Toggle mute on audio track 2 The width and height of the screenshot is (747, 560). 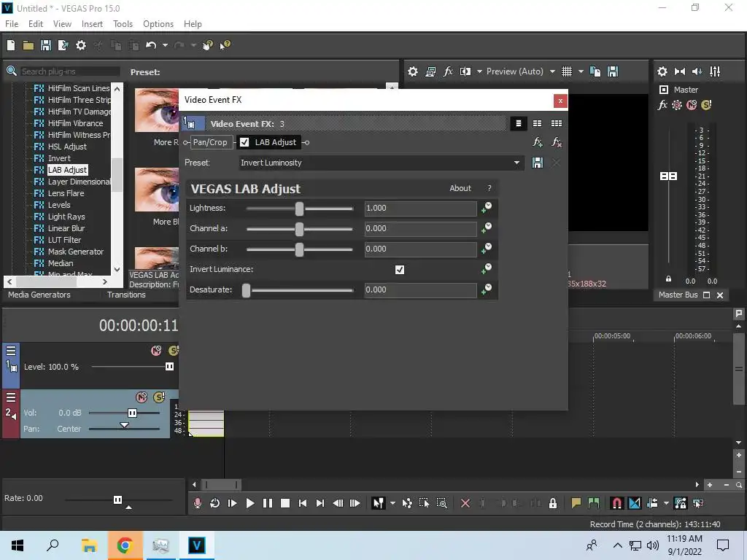pos(142,397)
